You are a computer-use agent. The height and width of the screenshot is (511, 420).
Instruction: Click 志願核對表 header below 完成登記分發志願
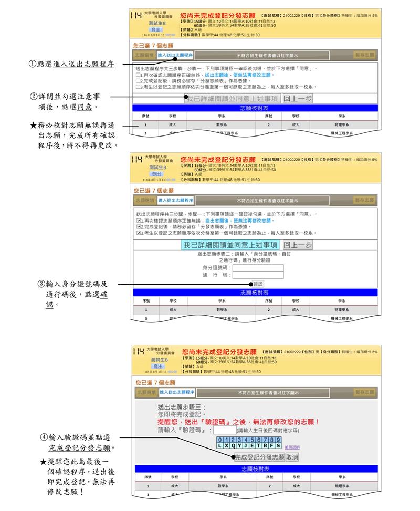[256, 468]
